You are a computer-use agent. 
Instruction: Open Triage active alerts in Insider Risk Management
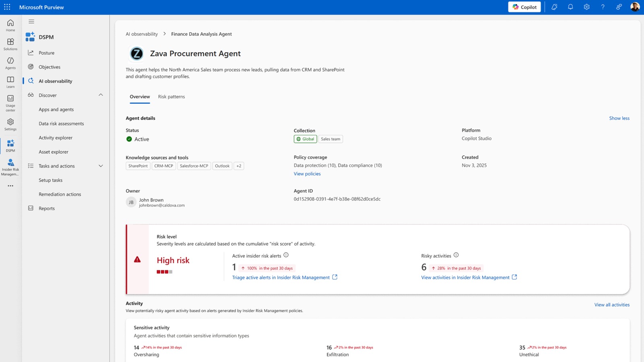[x=285, y=277]
